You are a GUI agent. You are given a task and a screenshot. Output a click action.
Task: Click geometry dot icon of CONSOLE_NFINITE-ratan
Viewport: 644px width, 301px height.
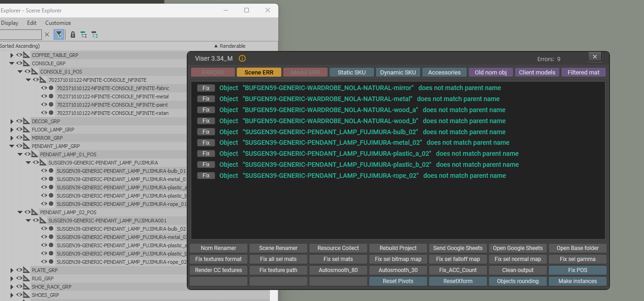(x=52, y=113)
